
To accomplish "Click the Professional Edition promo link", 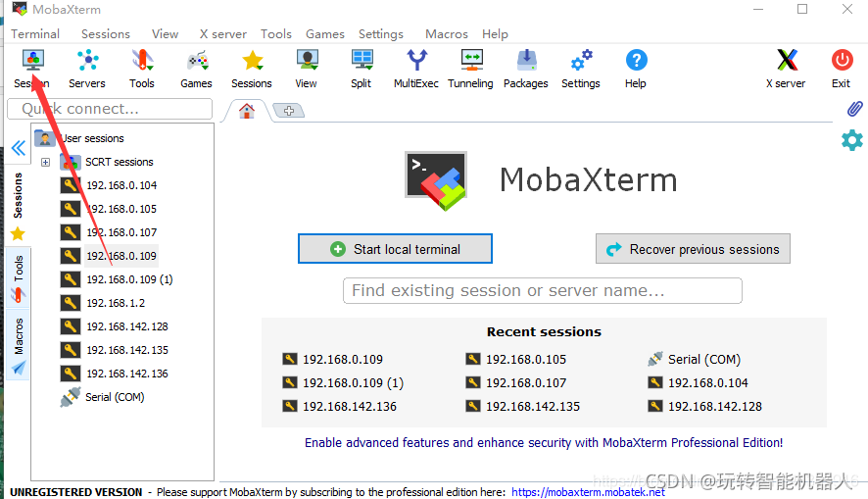I will (x=544, y=442).
